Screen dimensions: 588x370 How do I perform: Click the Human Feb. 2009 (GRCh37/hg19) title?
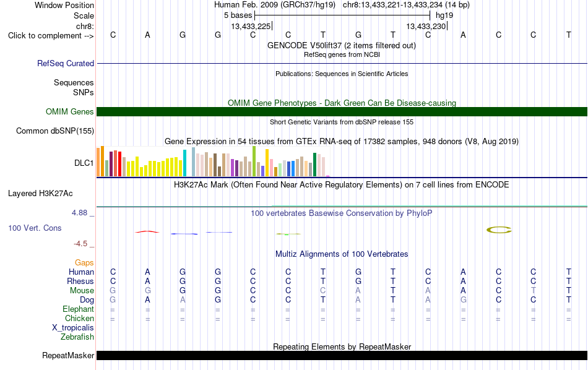pos(274,5)
